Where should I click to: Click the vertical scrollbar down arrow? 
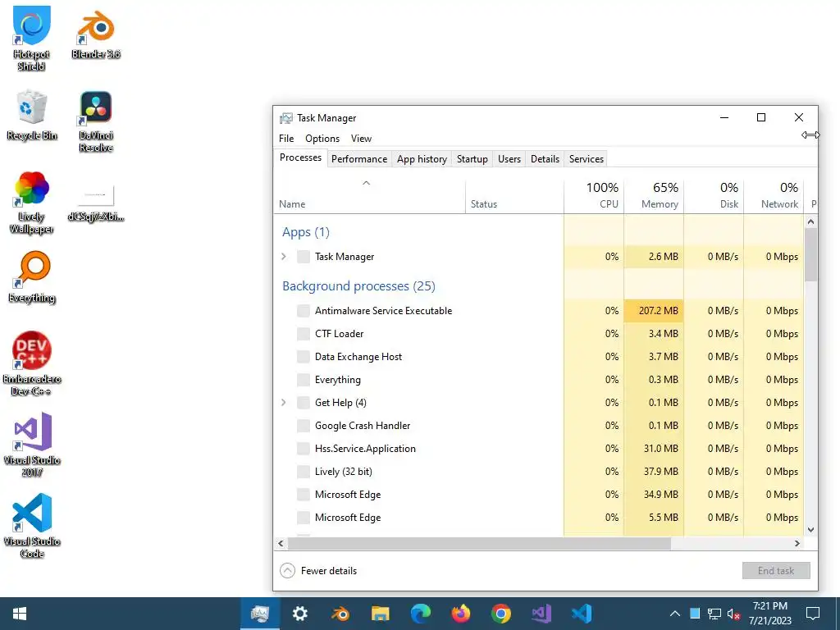[x=811, y=530]
